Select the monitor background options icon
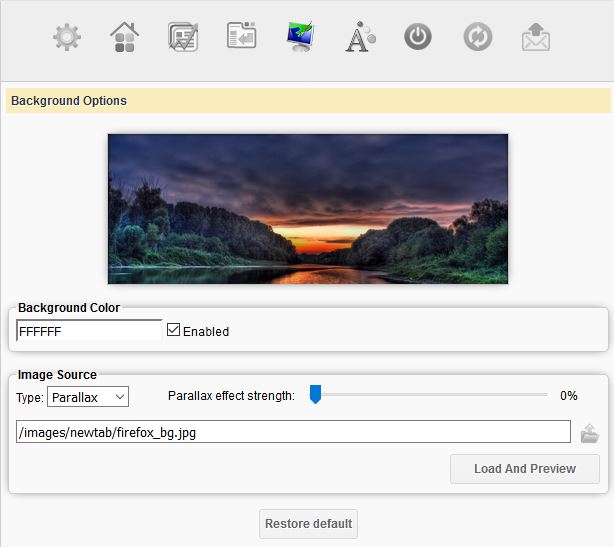 tap(299, 38)
